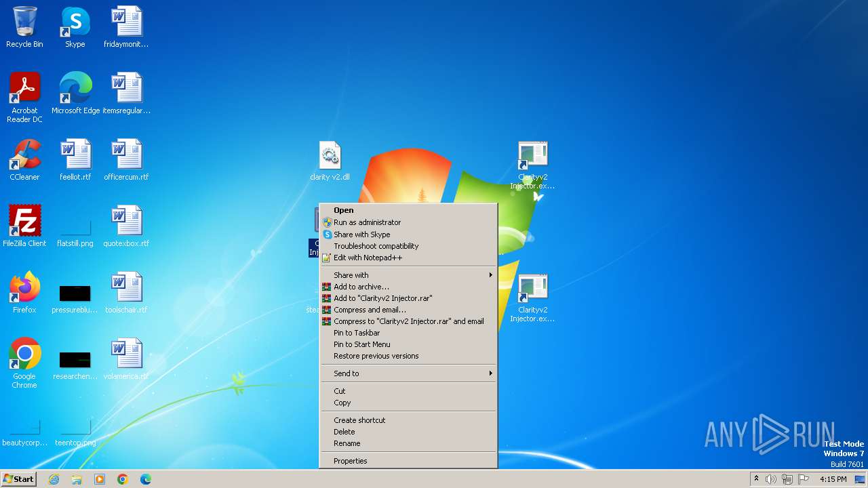Select the Google Chrome desktop shortcut

pos(24,363)
